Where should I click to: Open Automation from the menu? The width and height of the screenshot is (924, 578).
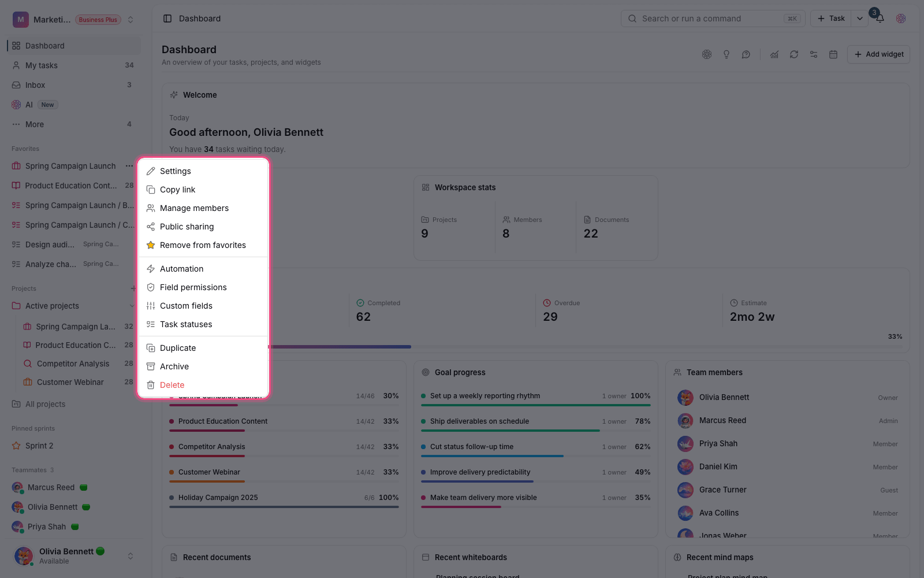coord(203,269)
